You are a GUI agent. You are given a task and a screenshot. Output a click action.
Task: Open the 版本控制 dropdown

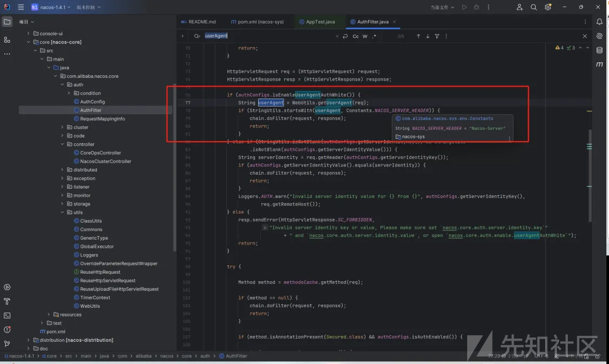coord(89,7)
